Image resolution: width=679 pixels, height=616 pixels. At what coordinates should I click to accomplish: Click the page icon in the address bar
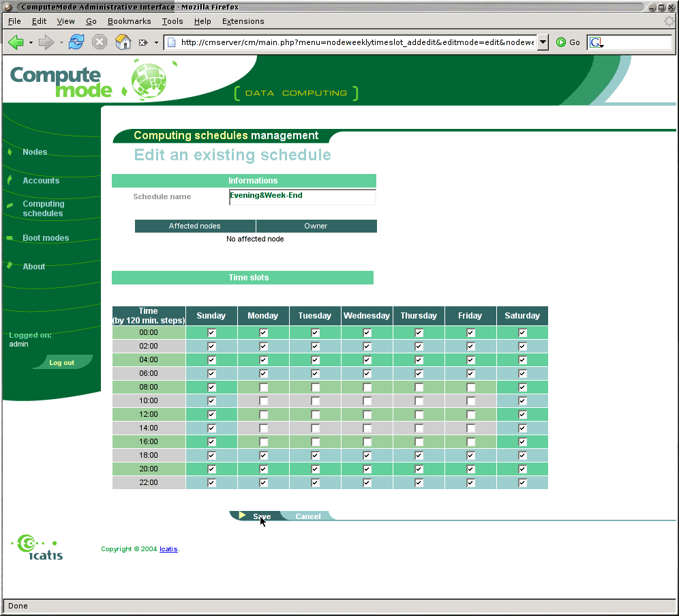tap(172, 42)
